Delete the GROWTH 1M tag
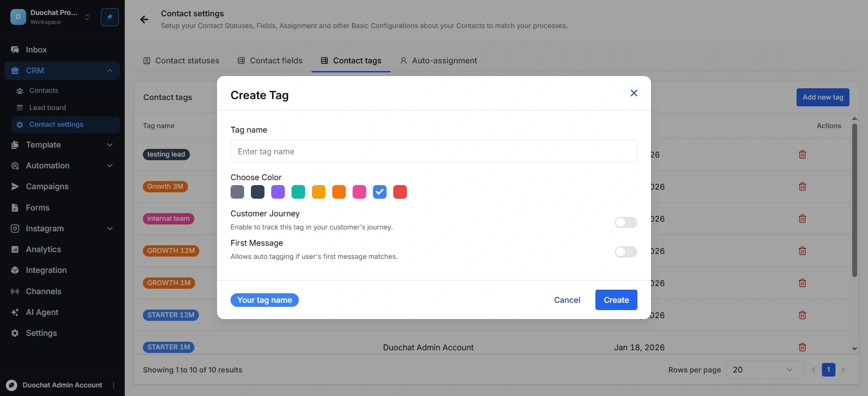The height and width of the screenshot is (396, 868). (x=802, y=283)
